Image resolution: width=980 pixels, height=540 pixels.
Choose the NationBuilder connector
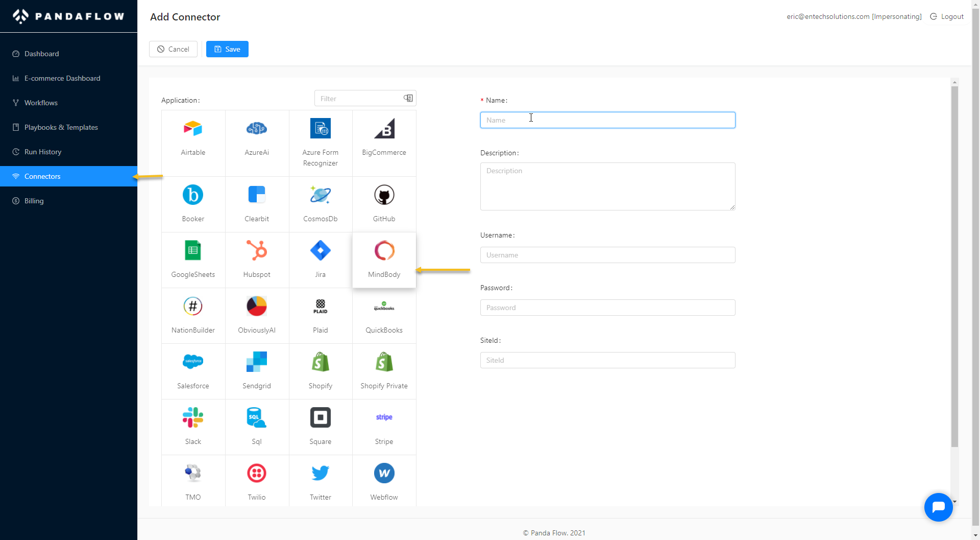(193, 316)
